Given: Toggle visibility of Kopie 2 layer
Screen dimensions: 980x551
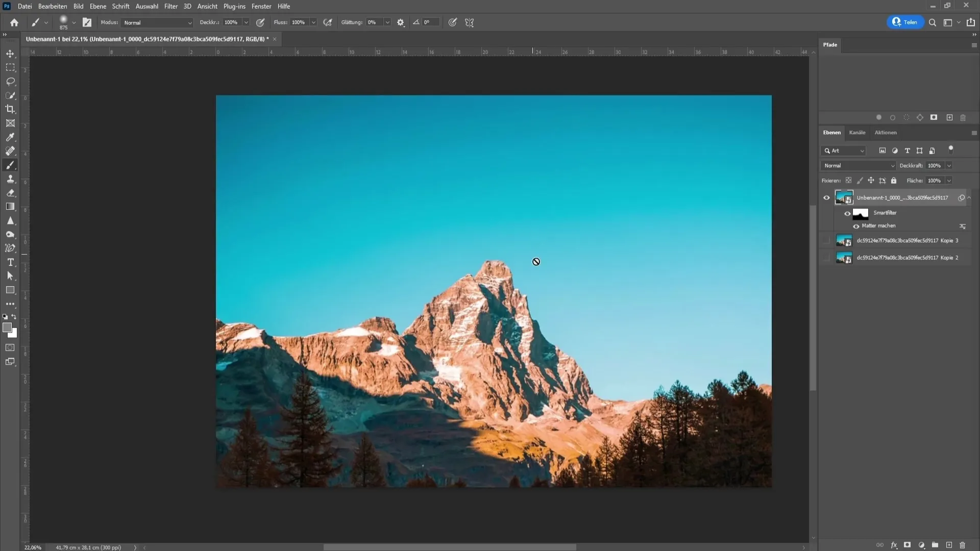Looking at the screenshot, I should [x=827, y=258].
